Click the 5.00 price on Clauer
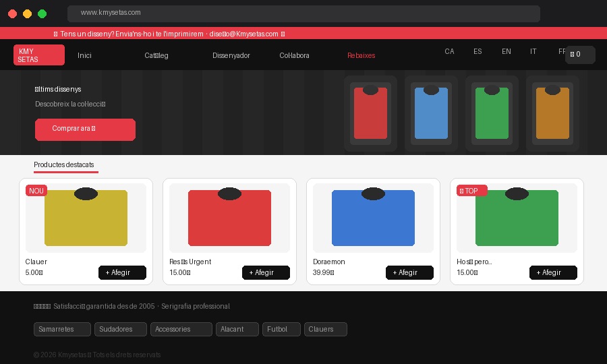The image size is (607, 364). click(34, 273)
